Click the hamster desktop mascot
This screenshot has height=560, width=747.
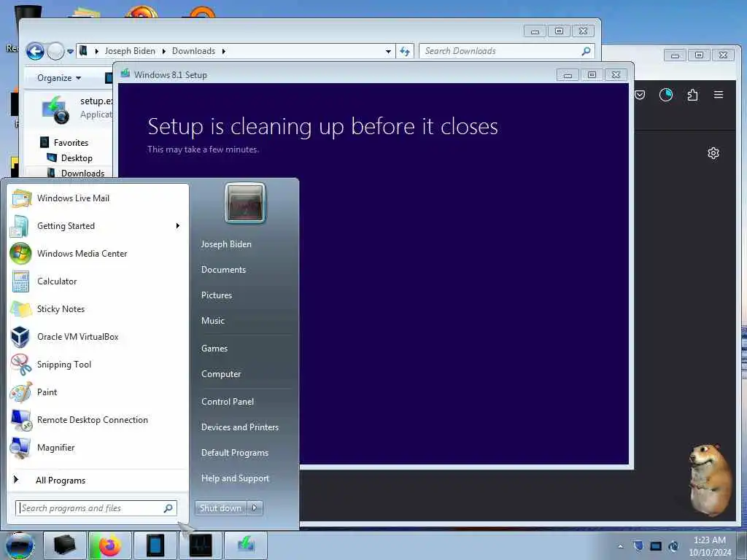(709, 480)
